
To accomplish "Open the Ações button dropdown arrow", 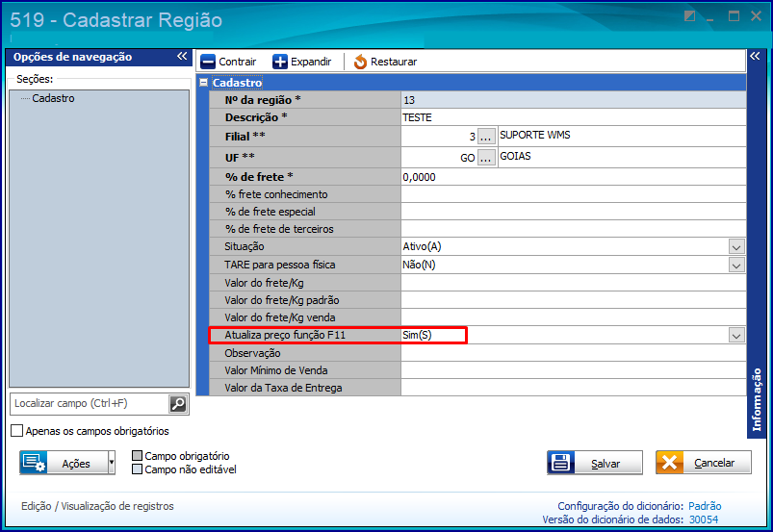I will pos(112,463).
